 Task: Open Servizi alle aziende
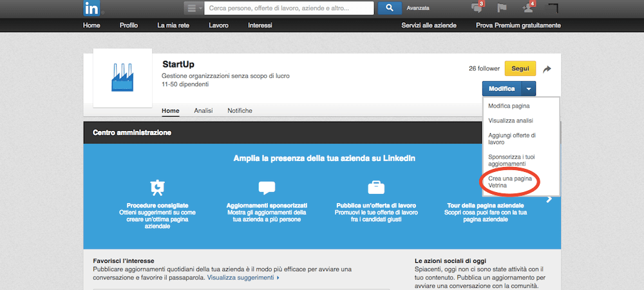[x=429, y=26]
